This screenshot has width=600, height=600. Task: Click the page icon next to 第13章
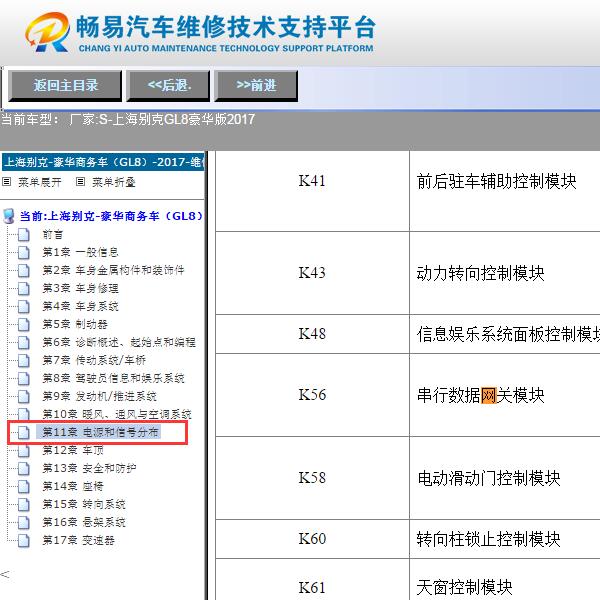pos(24,468)
